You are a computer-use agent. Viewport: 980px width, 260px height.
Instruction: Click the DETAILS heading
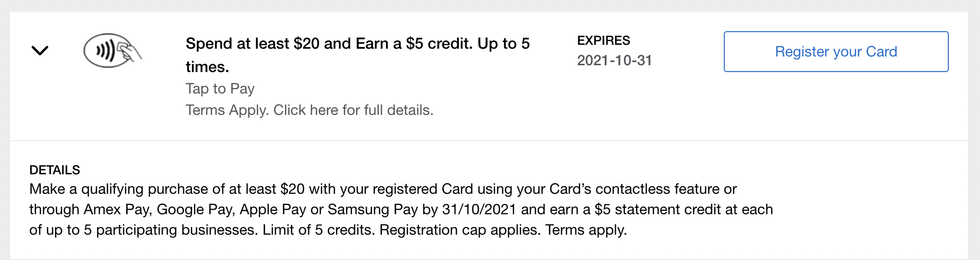point(55,170)
